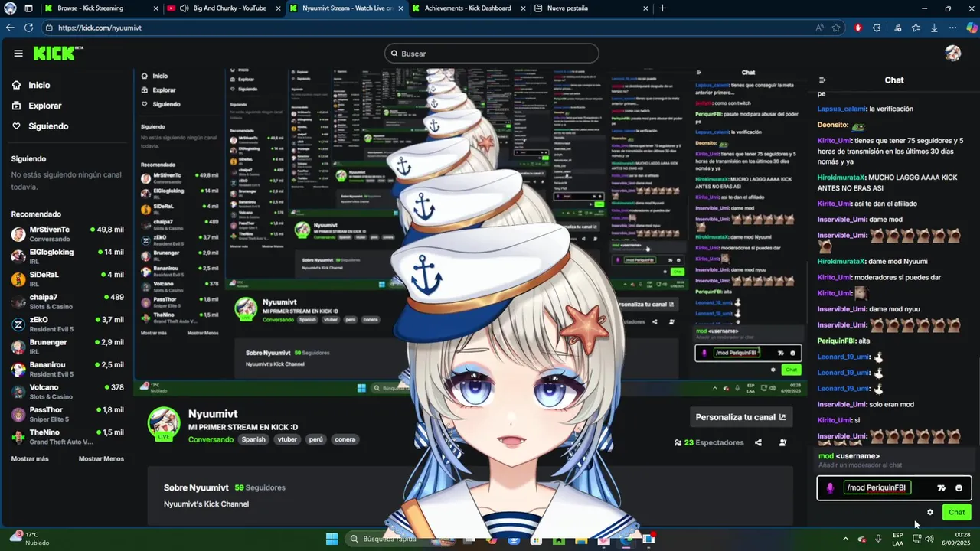Open Brunenger recommended channel
The image size is (980, 551).
67,346
